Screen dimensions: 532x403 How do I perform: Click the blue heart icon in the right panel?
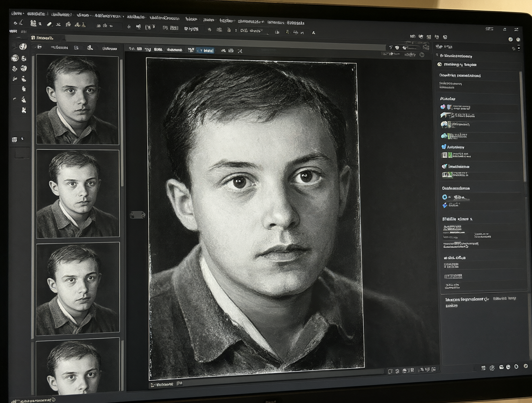443,147
